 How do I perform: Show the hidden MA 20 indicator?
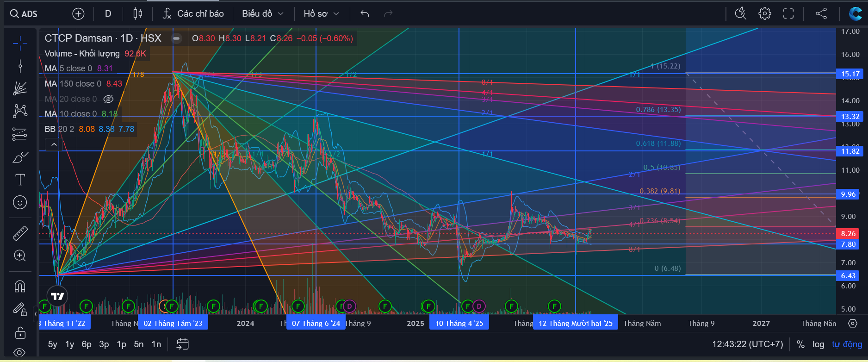point(108,99)
